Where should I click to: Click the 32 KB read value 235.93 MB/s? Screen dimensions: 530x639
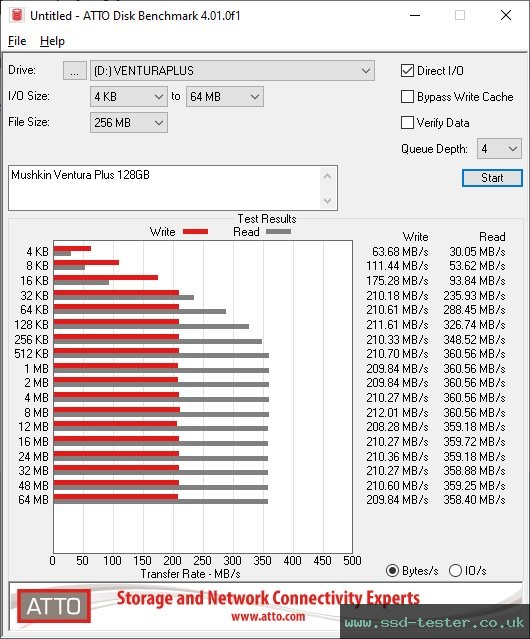[475, 295]
